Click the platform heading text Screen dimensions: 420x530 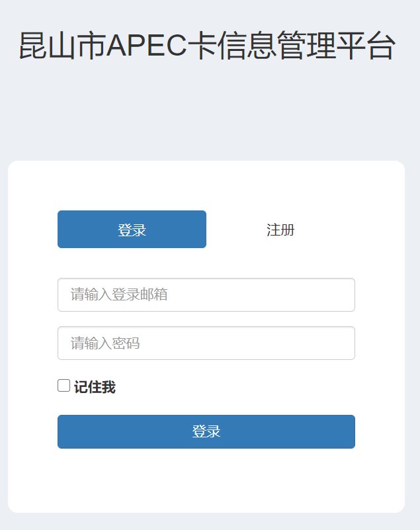tap(207, 47)
